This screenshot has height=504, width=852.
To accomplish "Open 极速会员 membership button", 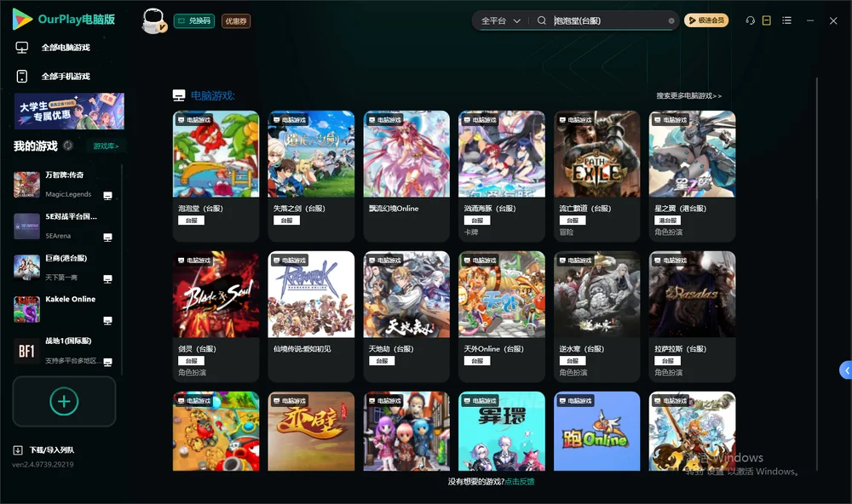I will 706,20.
